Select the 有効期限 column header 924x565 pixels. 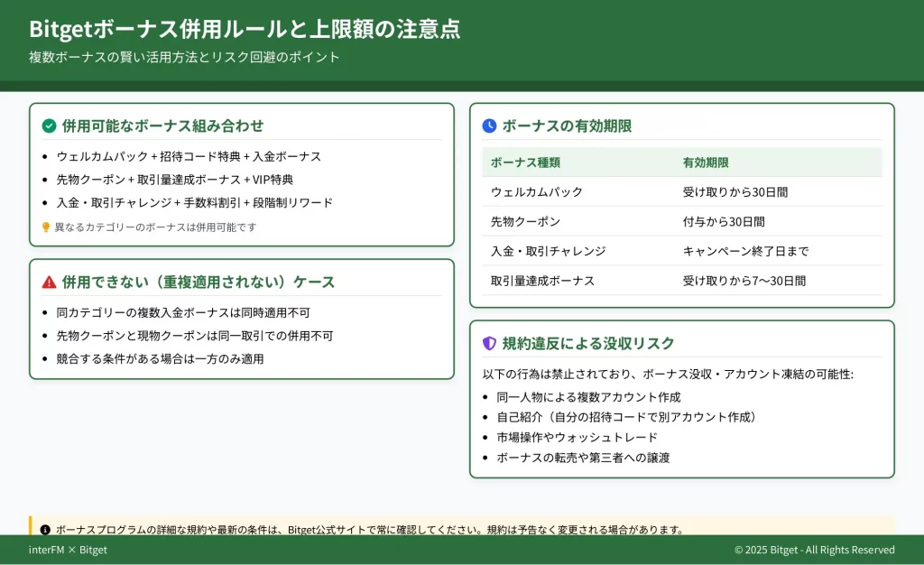click(706, 162)
